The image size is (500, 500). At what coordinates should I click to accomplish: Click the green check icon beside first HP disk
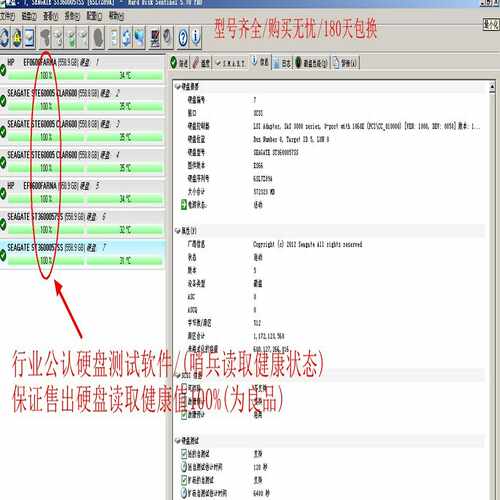(x=3, y=70)
